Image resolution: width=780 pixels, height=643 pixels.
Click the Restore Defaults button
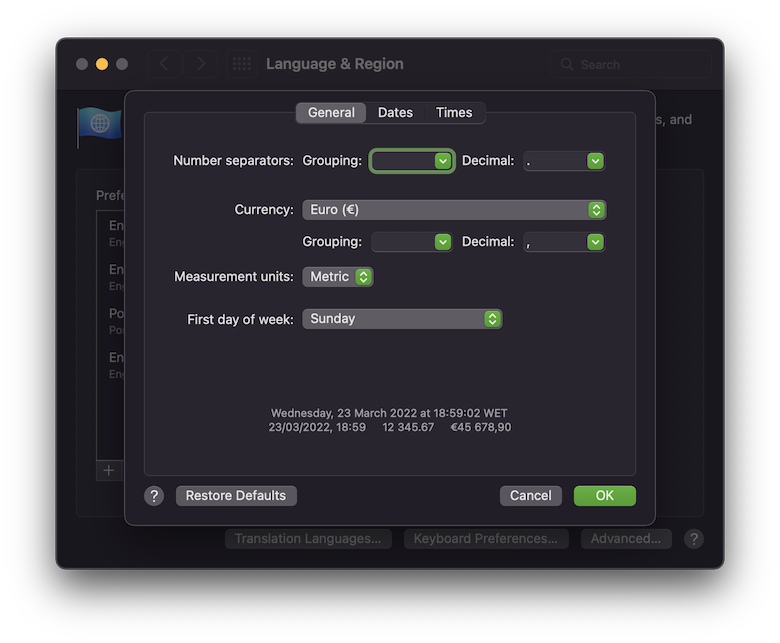[x=236, y=496]
